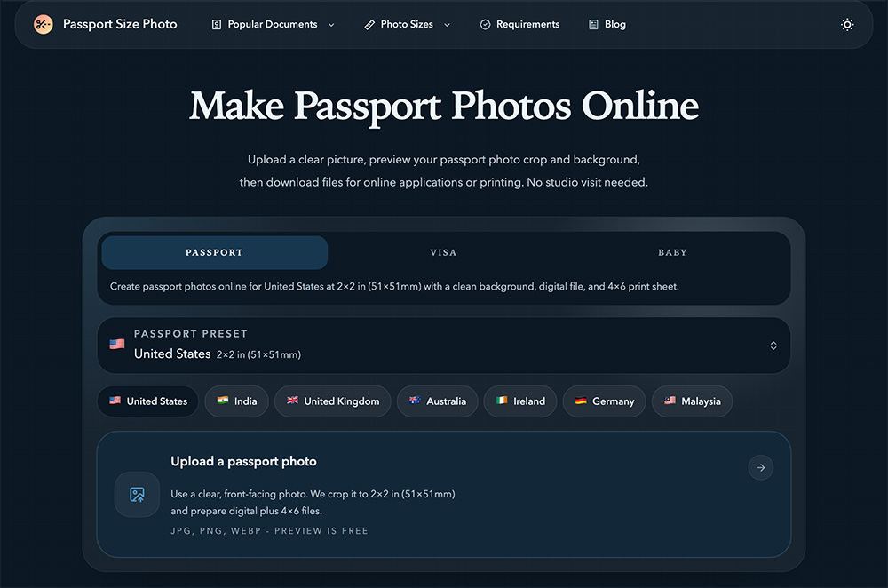Click the 'Upload a clear picture' subtitle line
888x588 pixels.
click(443, 160)
